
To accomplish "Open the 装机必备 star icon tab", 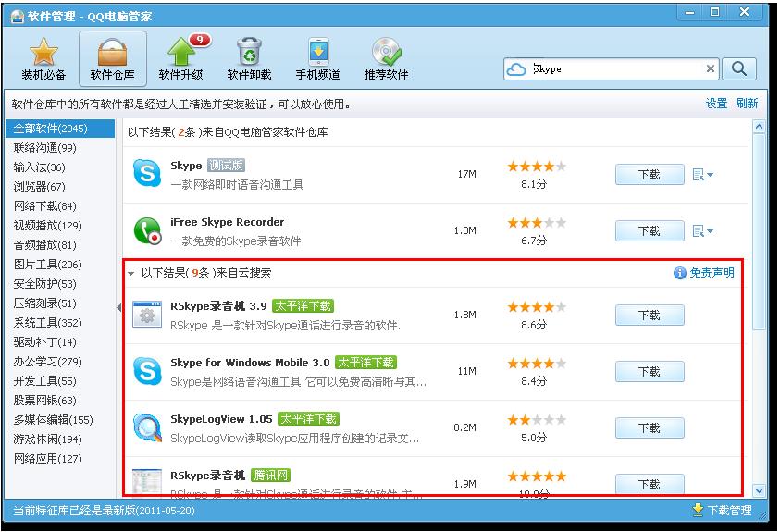I will (43, 58).
